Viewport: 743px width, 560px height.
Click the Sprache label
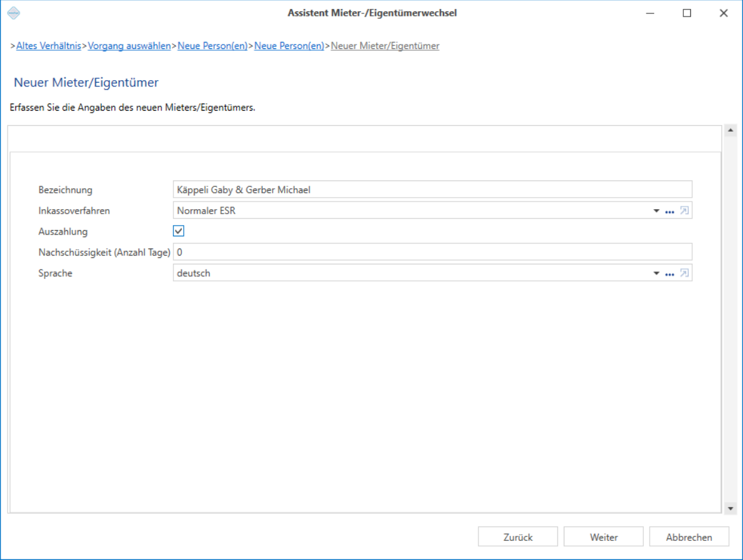55,273
